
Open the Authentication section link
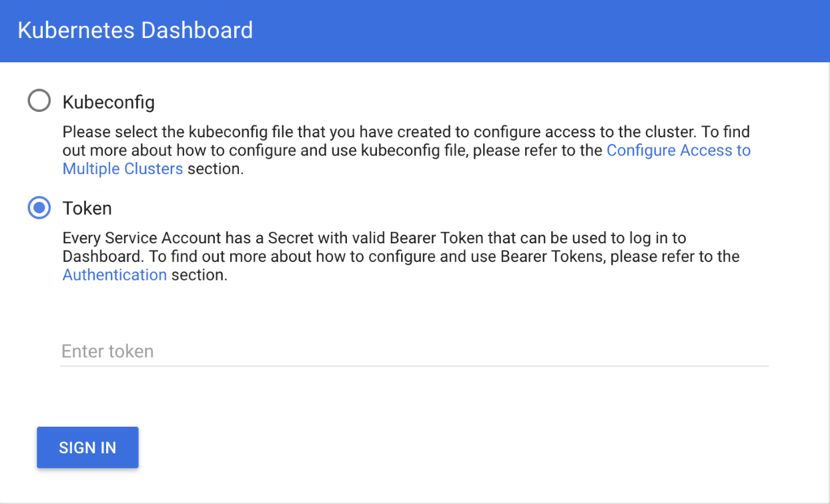click(x=114, y=275)
